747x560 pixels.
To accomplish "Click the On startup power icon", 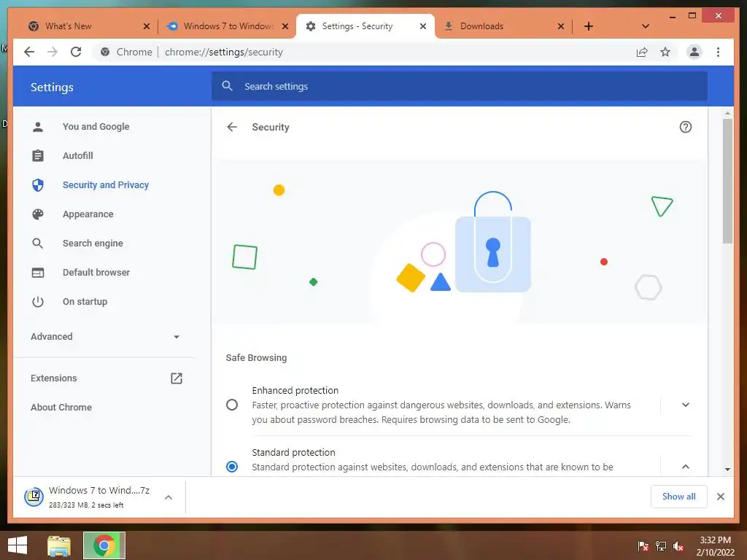I will [x=38, y=301].
